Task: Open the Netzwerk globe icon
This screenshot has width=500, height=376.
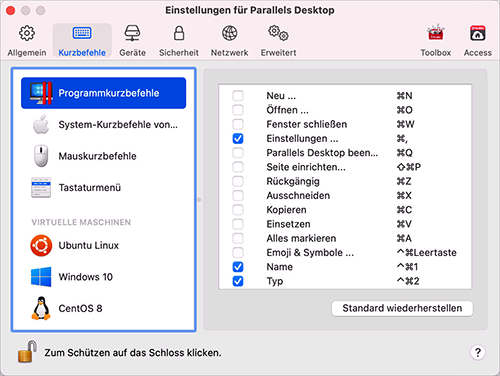Action: tap(229, 33)
